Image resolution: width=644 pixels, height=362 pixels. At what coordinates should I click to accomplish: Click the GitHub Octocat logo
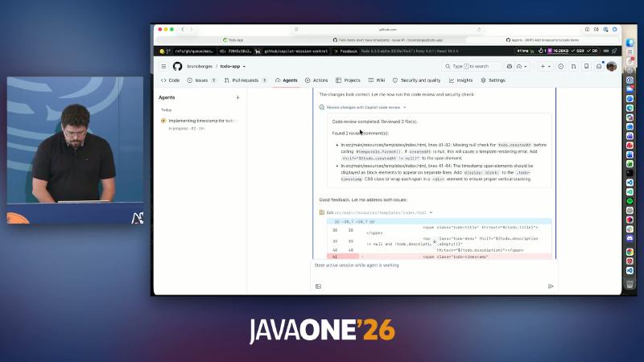tap(177, 66)
